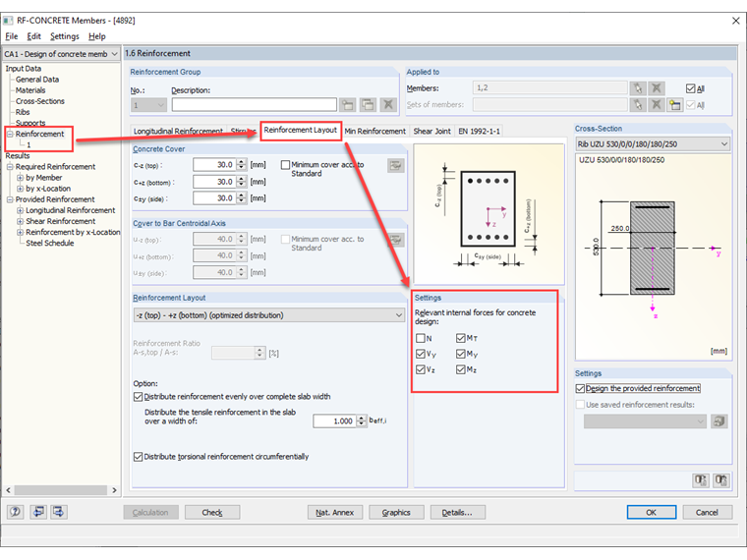Screen dimensions: 747x560
Task: Click copy reinforcement group icon
Action: [x=368, y=104]
